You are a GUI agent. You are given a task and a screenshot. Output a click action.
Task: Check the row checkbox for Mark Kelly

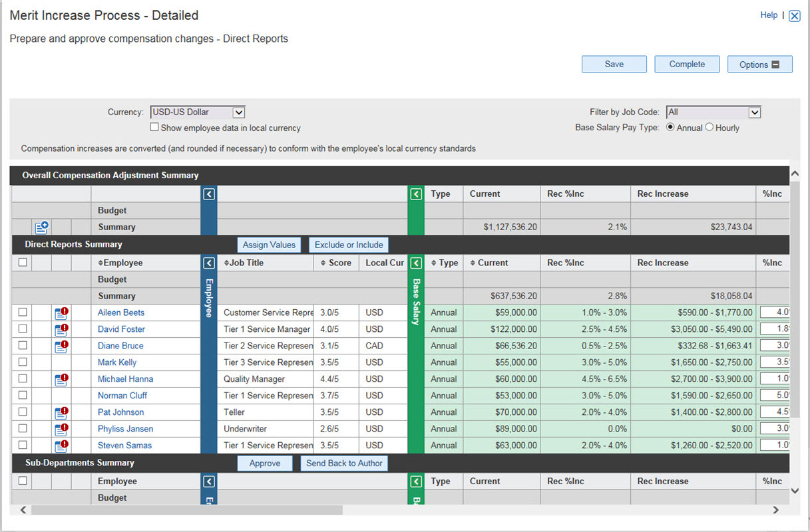pyautogui.click(x=21, y=362)
